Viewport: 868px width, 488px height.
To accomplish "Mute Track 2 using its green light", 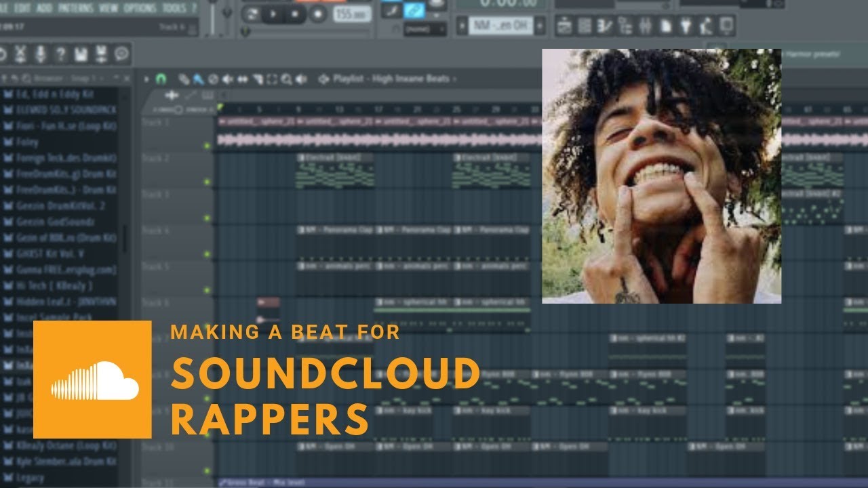I will pyautogui.click(x=207, y=182).
